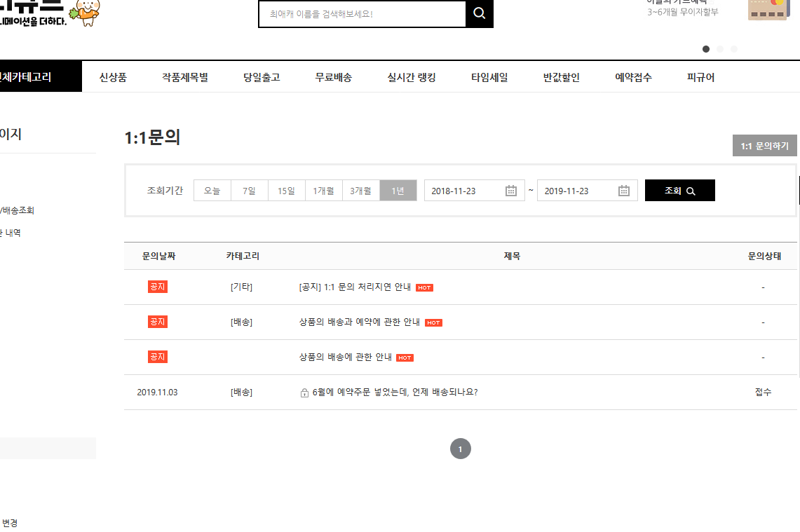Image resolution: width=800 pixels, height=532 pixels.
Task: Click the lock icon on the private inquiry
Action: tap(304, 393)
